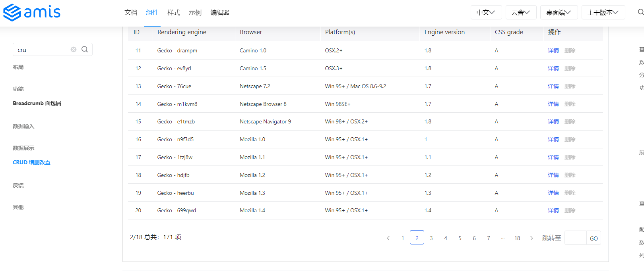Click cell Win 95+ / Mac OS 8.6-9.2
Screen dimensions: 644x275
[x=355, y=86]
